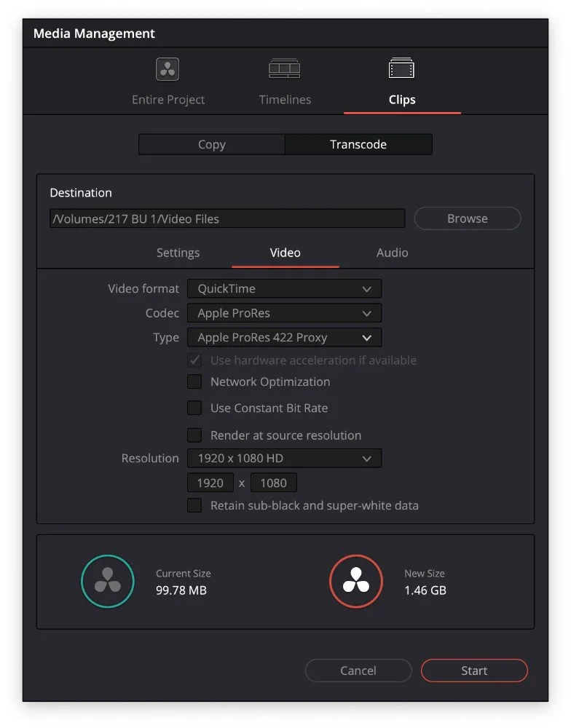571x728 pixels.
Task: Enable Use Constant Bit Rate checkbox
Action: click(x=194, y=408)
